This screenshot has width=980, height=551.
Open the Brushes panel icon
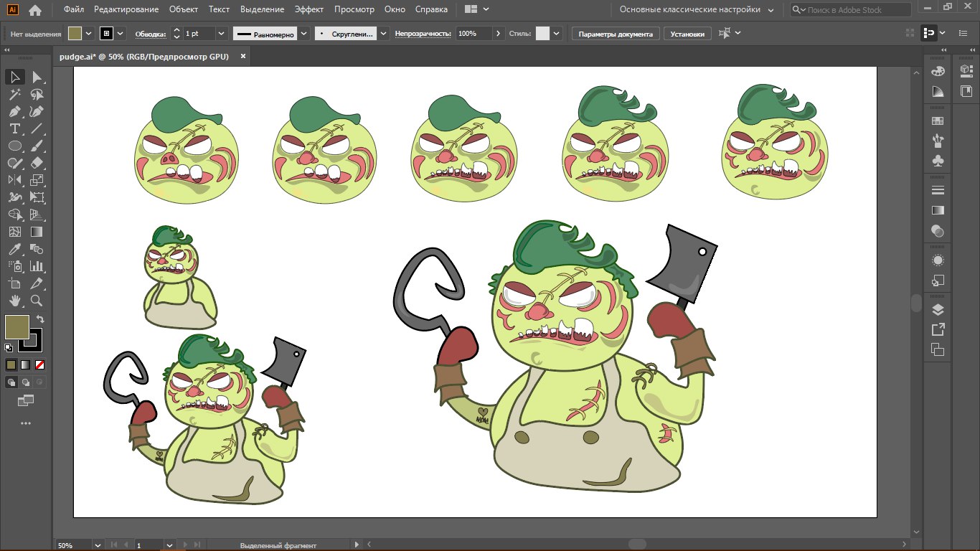coord(938,140)
